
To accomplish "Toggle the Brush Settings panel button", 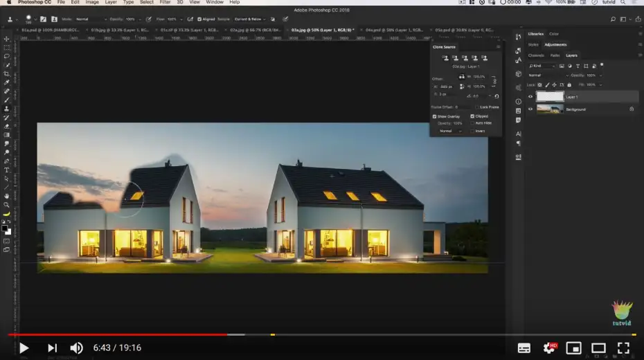I will pos(43,19).
